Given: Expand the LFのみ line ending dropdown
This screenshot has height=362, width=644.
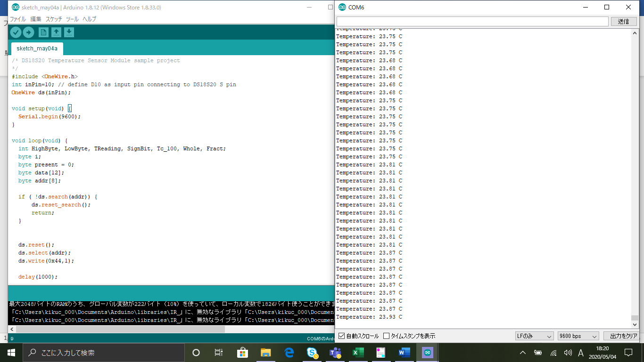Looking at the screenshot, I should pyautogui.click(x=534, y=336).
